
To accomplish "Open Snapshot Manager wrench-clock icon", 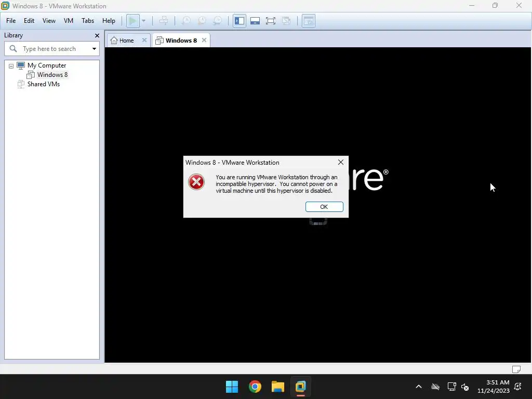I will coord(218,21).
